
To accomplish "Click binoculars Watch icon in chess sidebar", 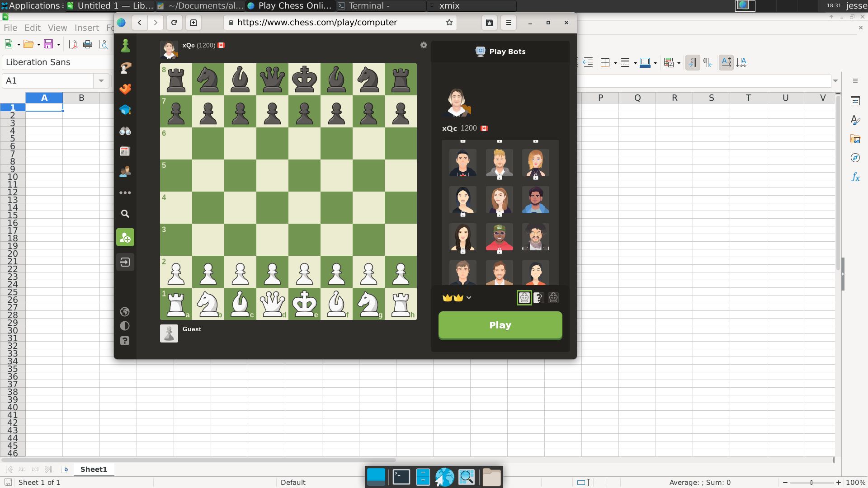I will tap(125, 131).
